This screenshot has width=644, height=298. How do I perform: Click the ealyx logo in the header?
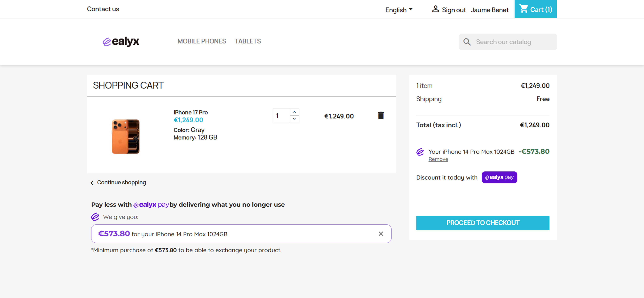[x=121, y=41]
